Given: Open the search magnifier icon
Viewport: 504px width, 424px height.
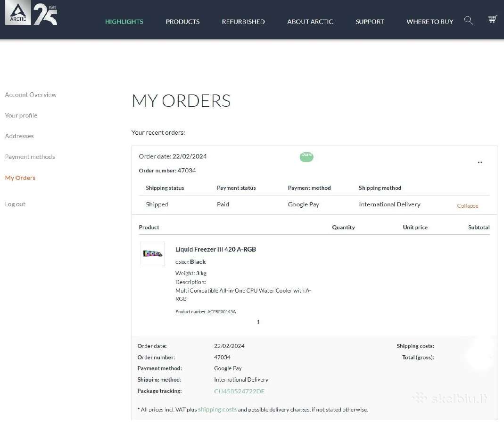Looking at the screenshot, I should tap(468, 20).
